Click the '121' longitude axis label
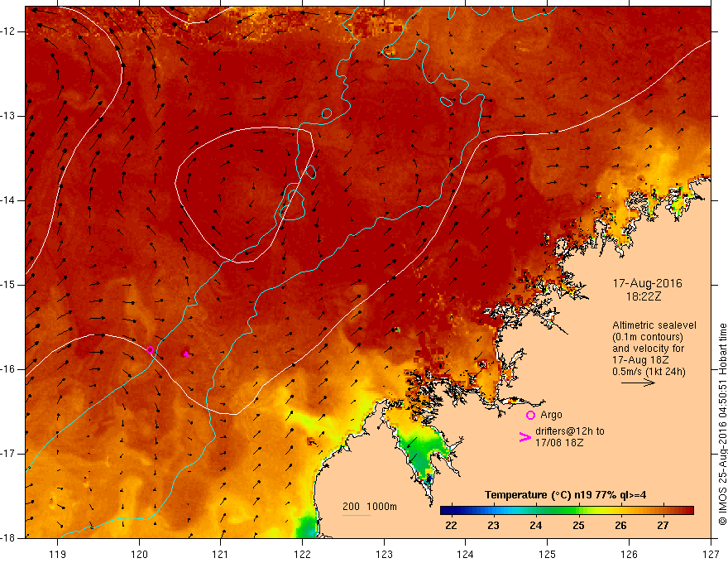Image resolution: width=728 pixels, height=563 pixels. click(x=221, y=554)
